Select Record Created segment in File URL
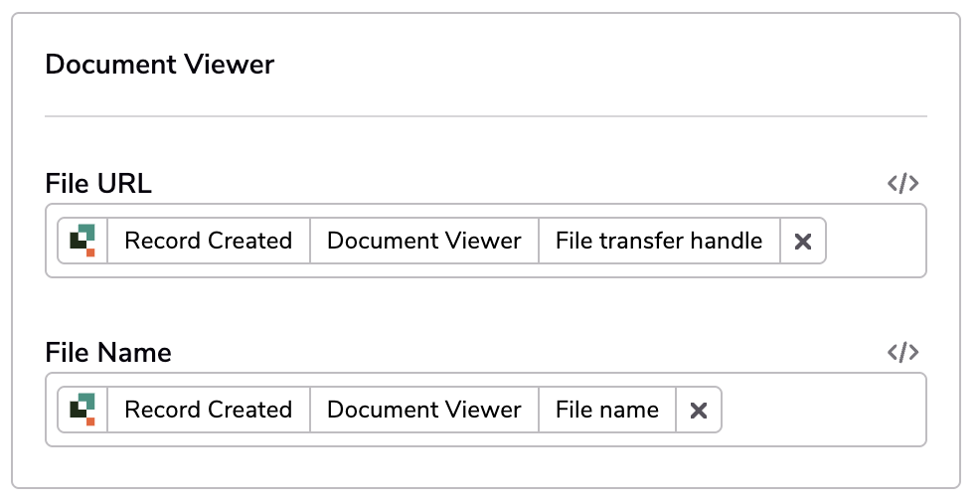Screen dimensions: 980x503 click(209, 242)
